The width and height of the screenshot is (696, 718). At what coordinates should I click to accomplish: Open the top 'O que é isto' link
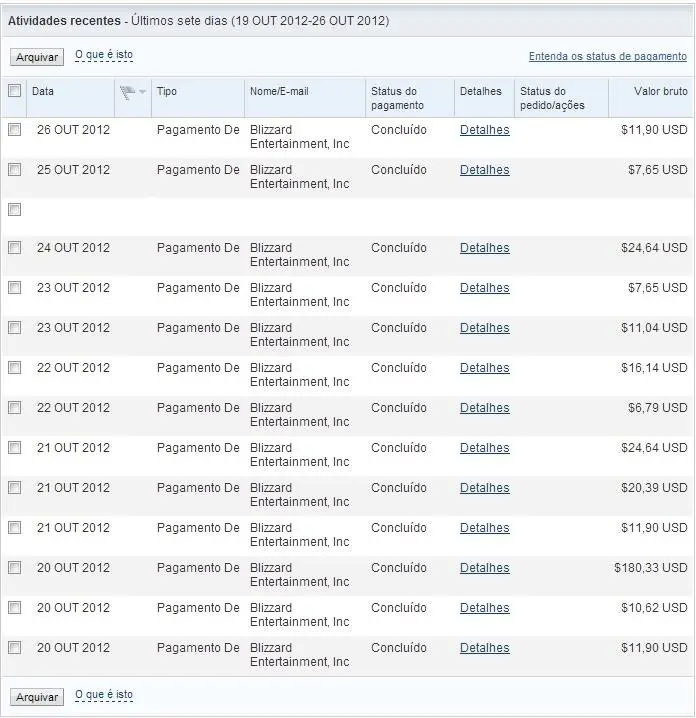click(104, 55)
